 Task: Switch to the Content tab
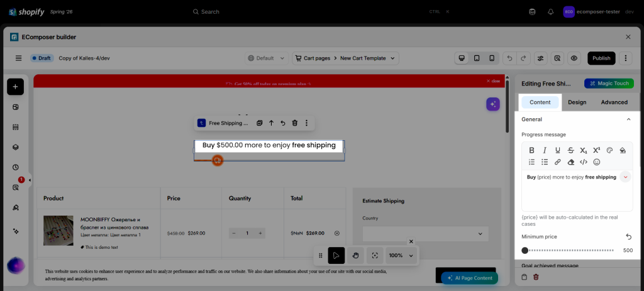[540, 102]
